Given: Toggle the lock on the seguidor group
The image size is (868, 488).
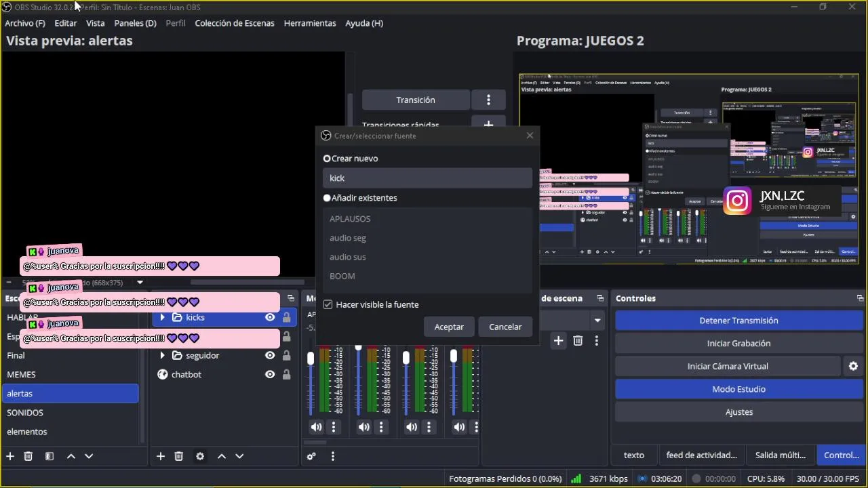Looking at the screenshot, I should click(286, 355).
